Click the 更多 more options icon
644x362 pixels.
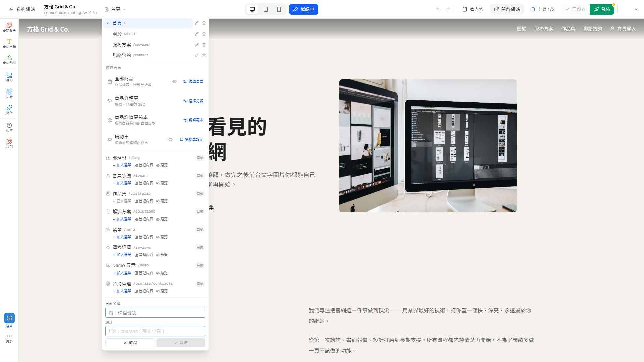(x=9, y=338)
